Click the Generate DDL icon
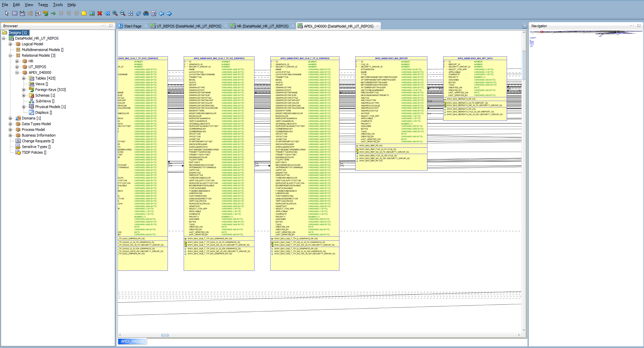Image resolution: width=644 pixels, height=348 pixels. coord(153,13)
